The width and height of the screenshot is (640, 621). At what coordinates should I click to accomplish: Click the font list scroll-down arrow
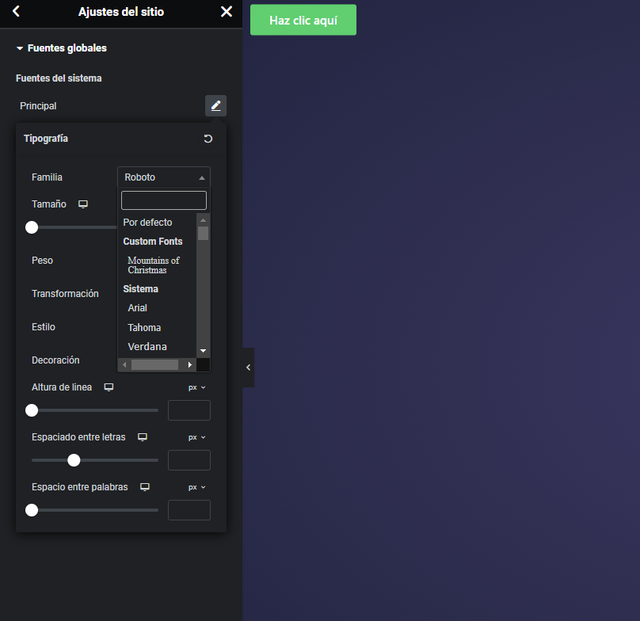(x=203, y=351)
